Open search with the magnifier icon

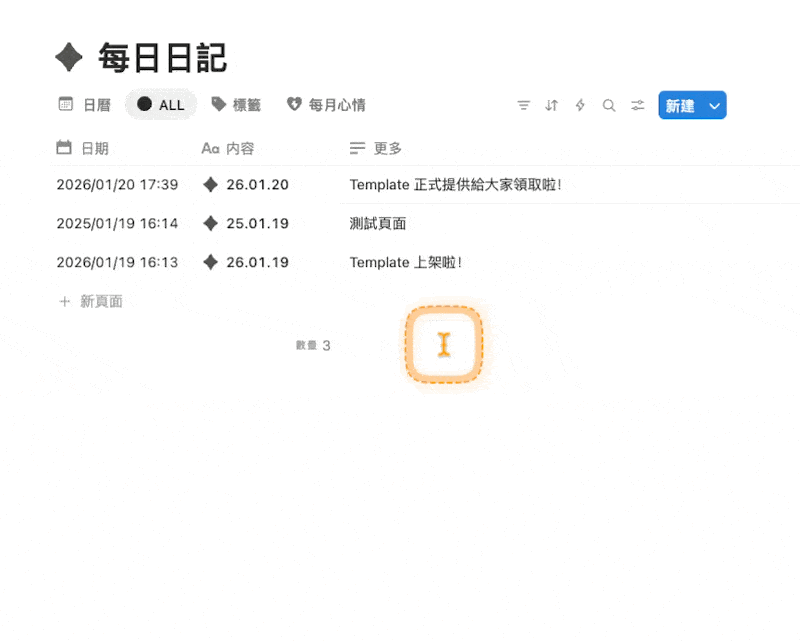[608, 105]
